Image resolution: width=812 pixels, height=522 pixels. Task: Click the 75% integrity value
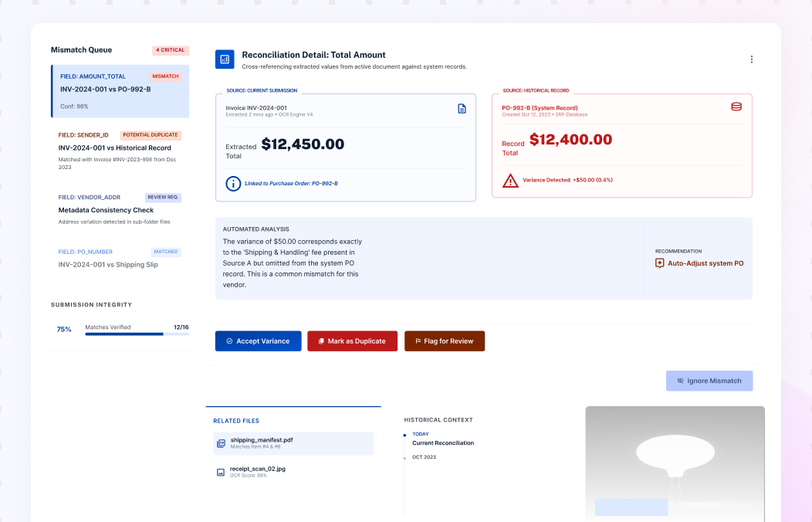(64, 330)
